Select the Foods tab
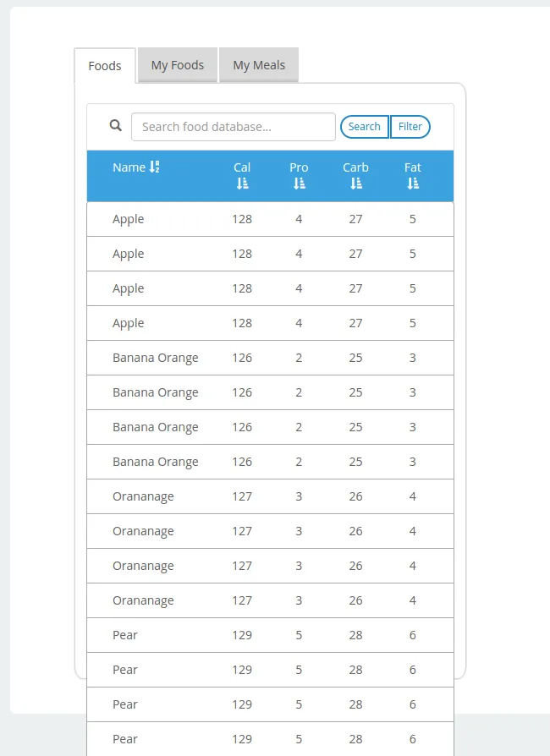The width and height of the screenshot is (550, 756). tap(105, 66)
